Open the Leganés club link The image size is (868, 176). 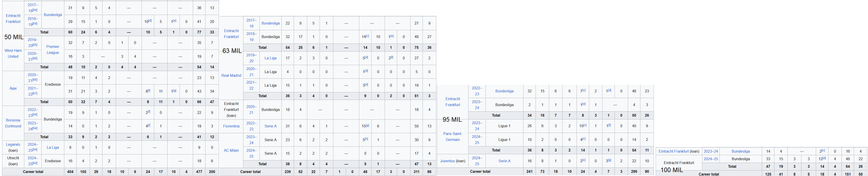[13, 145]
